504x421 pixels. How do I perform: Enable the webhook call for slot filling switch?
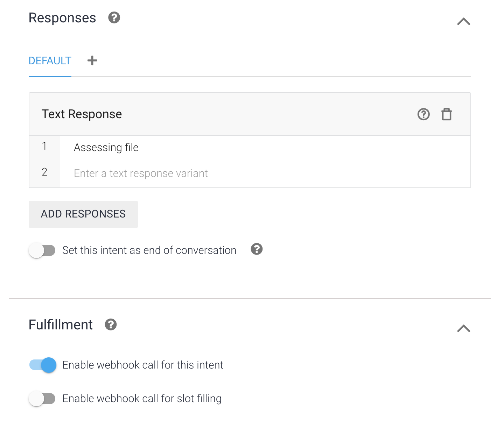[42, 399]
